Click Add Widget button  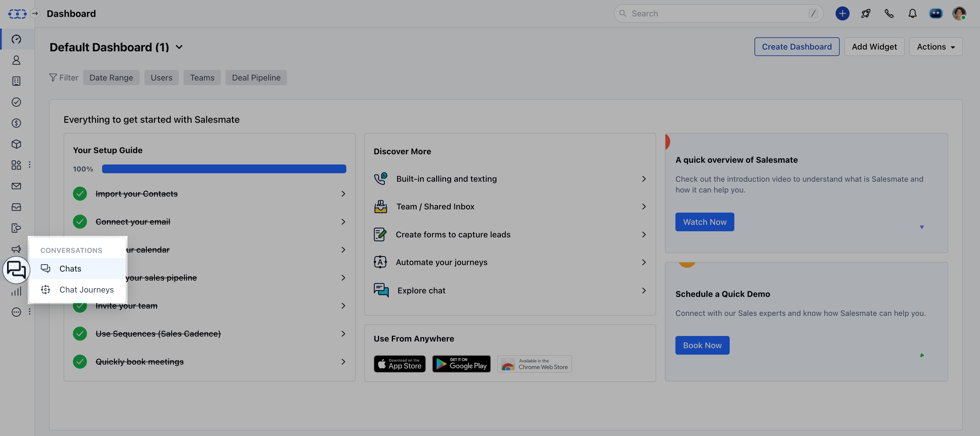(x=874, y=47)
